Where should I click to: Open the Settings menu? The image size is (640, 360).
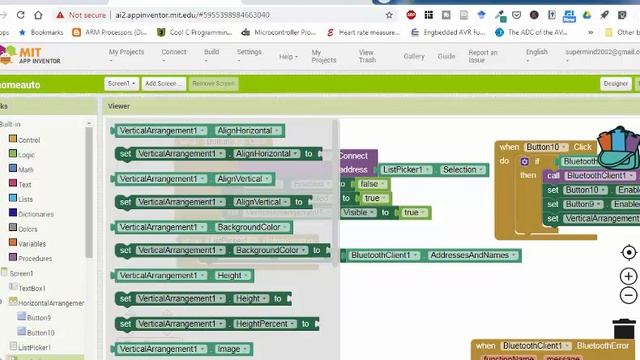coord(249,56)
